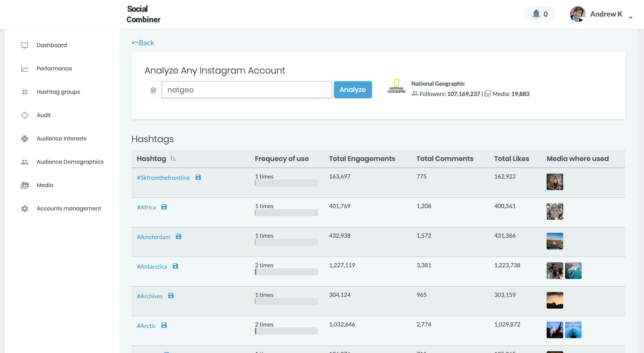The image size is (644, 353).
Task: Click the save icon next to #5kfromthefrontline
Action: pos(198,177)
